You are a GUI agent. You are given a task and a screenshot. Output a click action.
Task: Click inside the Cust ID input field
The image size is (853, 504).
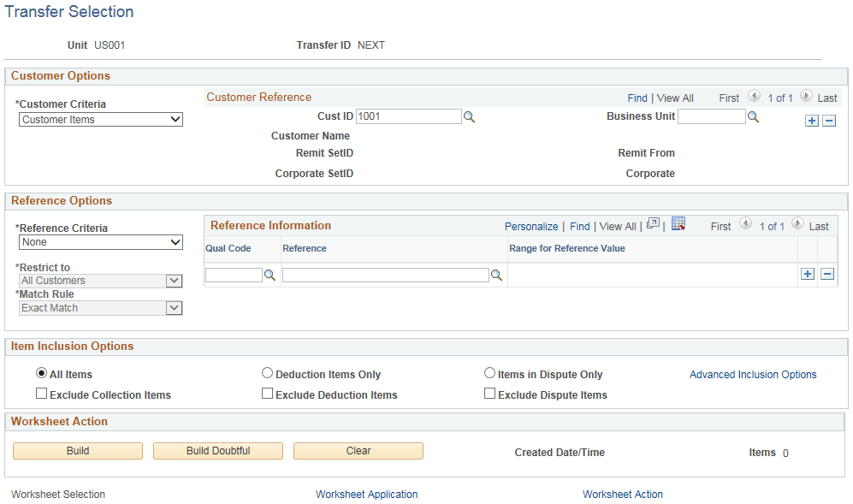click(408, 116)
